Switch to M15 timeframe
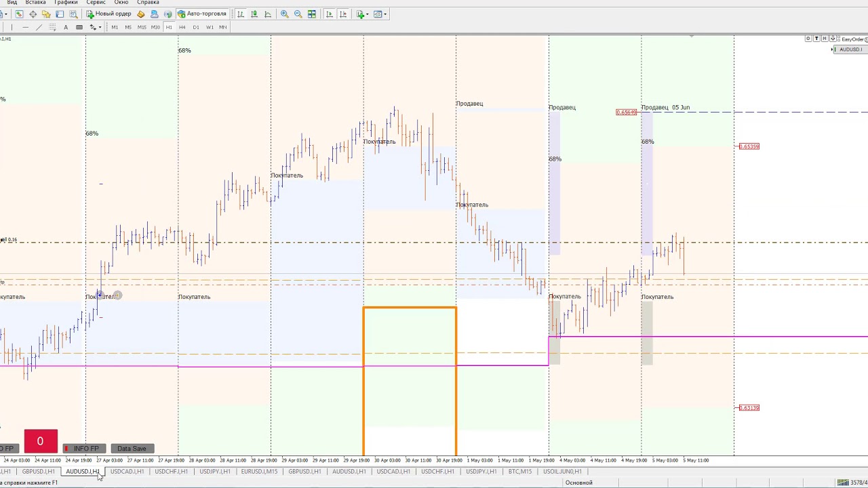Viewport: 868px width, 488px height. (x=142, y=27)
